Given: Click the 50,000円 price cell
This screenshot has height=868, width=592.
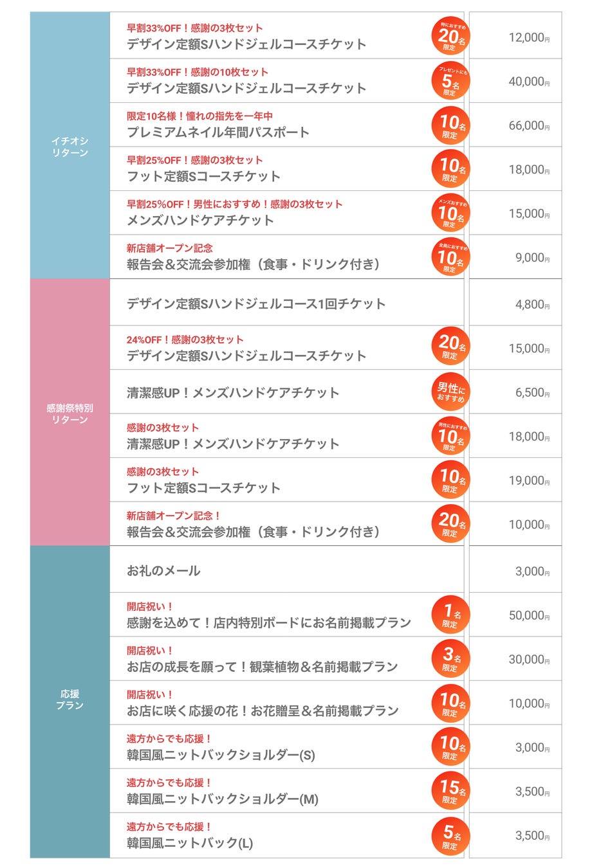Looking at the screenshot, I should pos(528,615).
